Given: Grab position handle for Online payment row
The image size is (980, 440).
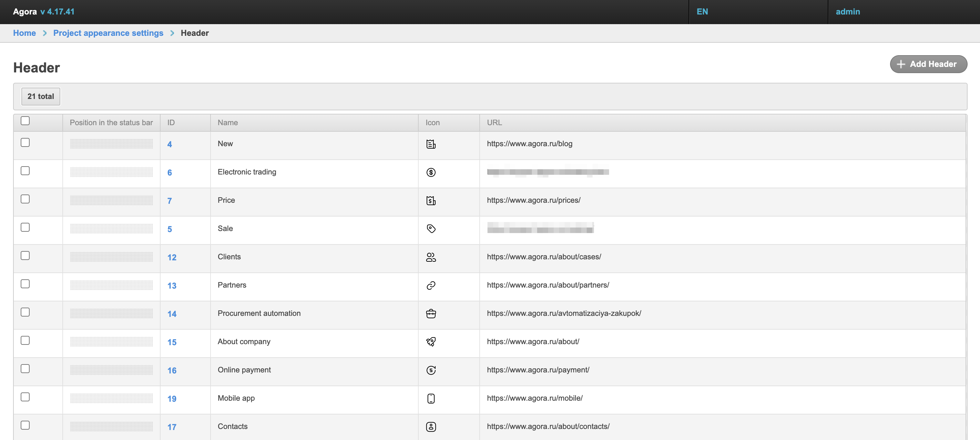Looking at the screenshot, I should pyautogui.click(x=111, y=370).
